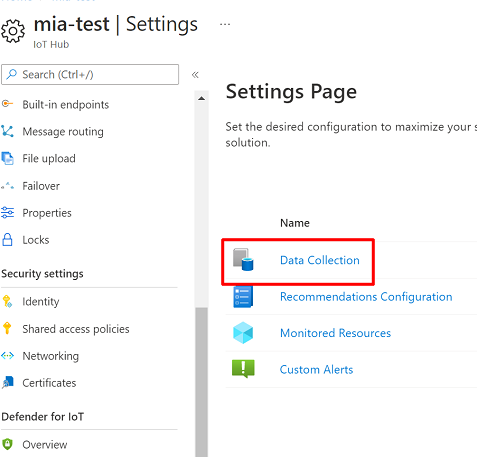Screen dimensions: 477x457
Task: Click the File upload icon
Action: coord(7,158)
